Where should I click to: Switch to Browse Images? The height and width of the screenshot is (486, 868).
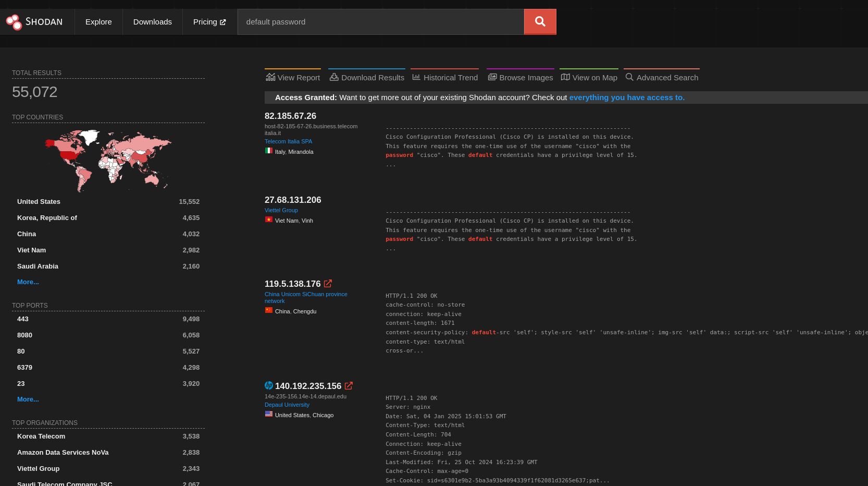tap(520, 77)
